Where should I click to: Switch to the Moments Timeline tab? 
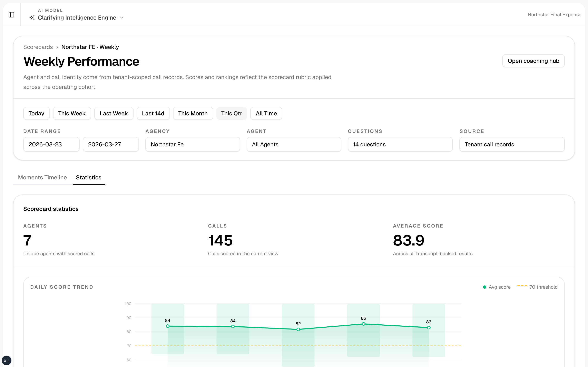tap(42, 177)
